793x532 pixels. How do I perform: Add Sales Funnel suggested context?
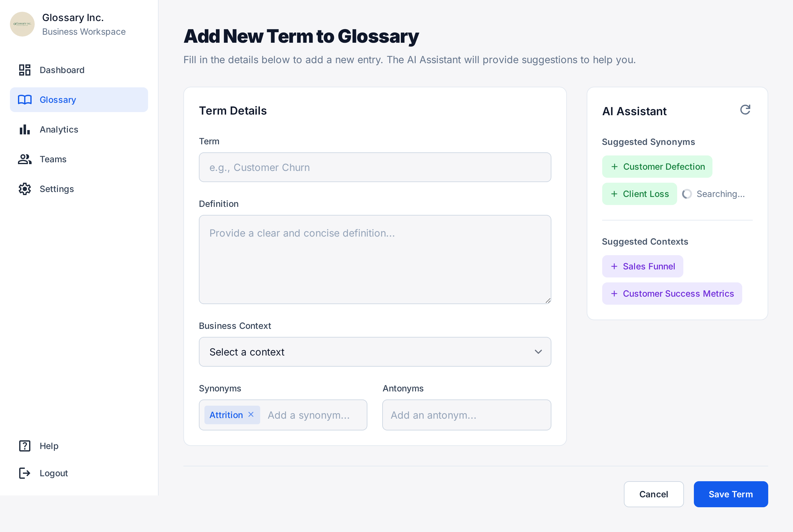(x=642, y=266)
